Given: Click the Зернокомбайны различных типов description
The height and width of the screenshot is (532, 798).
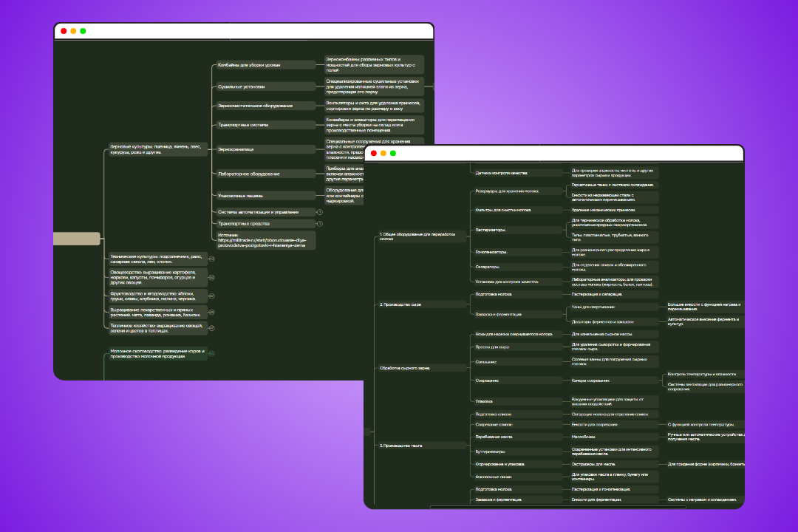Looking at the screenshot, I should tap(374, 65).
